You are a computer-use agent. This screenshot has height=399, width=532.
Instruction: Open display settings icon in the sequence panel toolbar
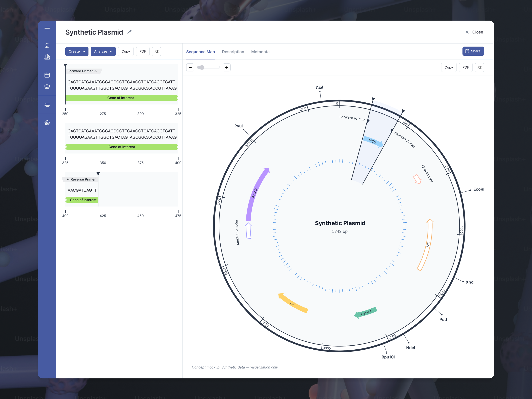click(x=157, y=51)
